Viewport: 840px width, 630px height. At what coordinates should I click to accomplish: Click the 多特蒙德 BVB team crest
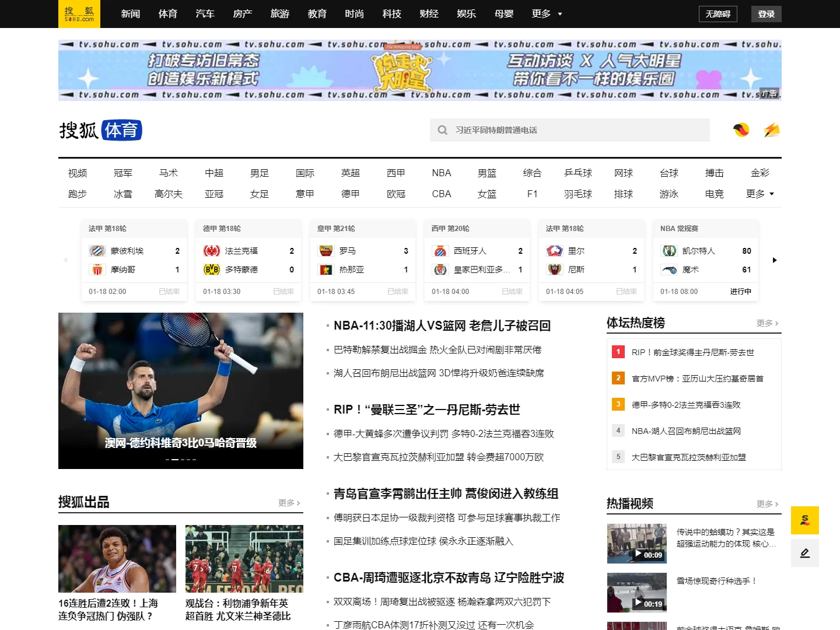tap(211, 269)
